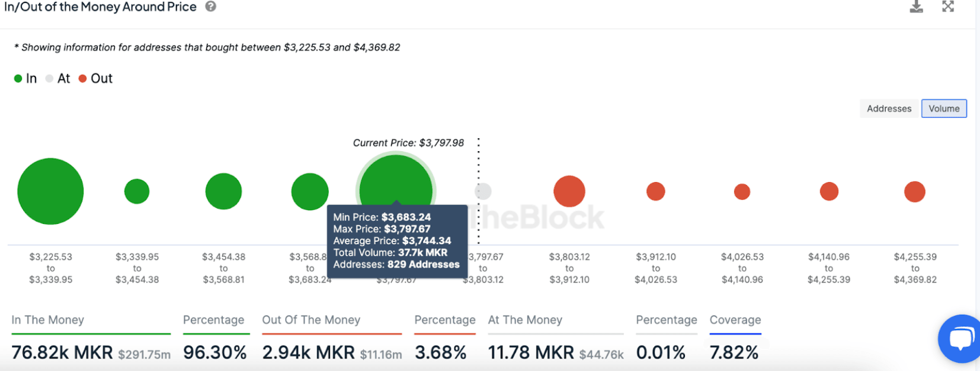Image resolution: width=980 pixels, height=371 pixels.
Task: Select the Volume view tab
Action: pos(944,108)
